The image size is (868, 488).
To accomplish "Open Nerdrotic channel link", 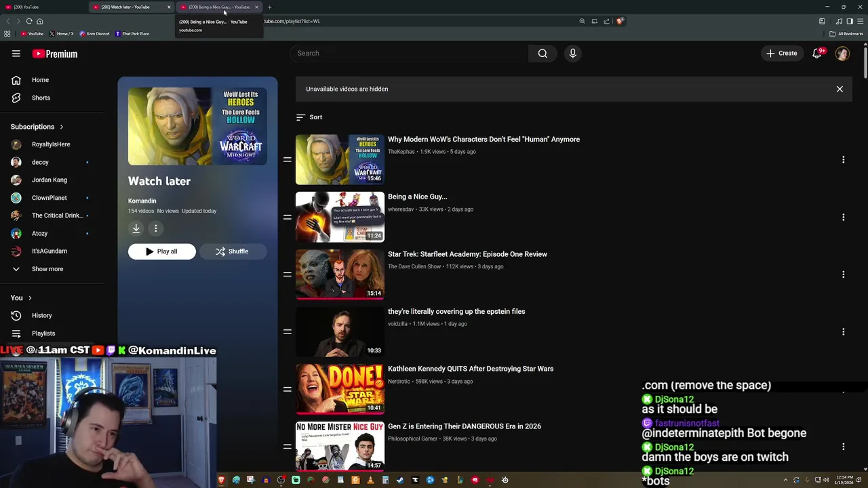I will tap(399, 382).
